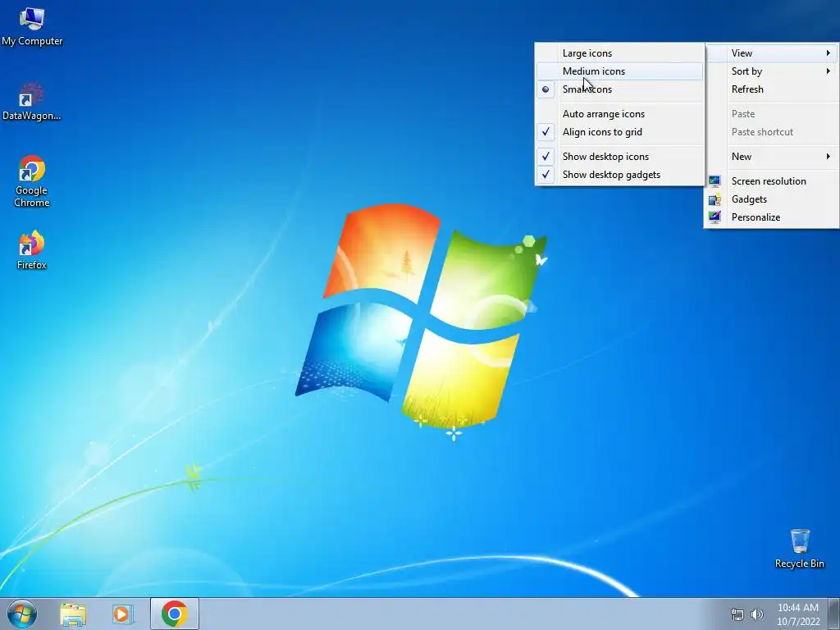Screen dimensions: 840x630
Task: Click the Gadgets menu icon
Action: [714, 199]
